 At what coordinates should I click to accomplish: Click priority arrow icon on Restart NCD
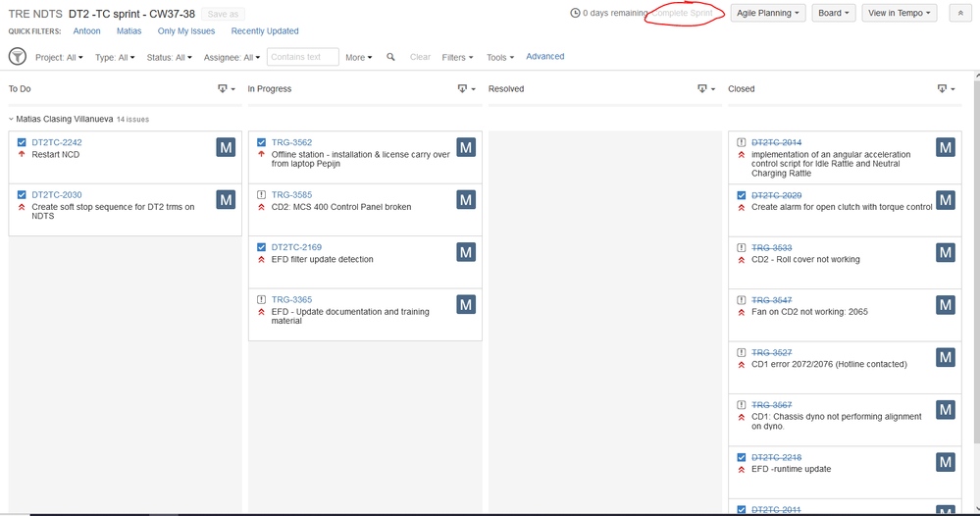pos(22,154)
